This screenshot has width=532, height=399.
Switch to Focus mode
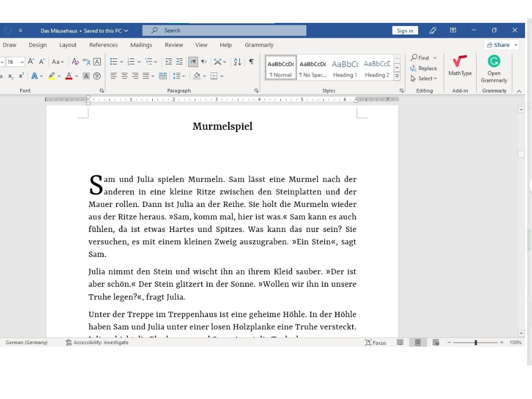pos(376,343)
